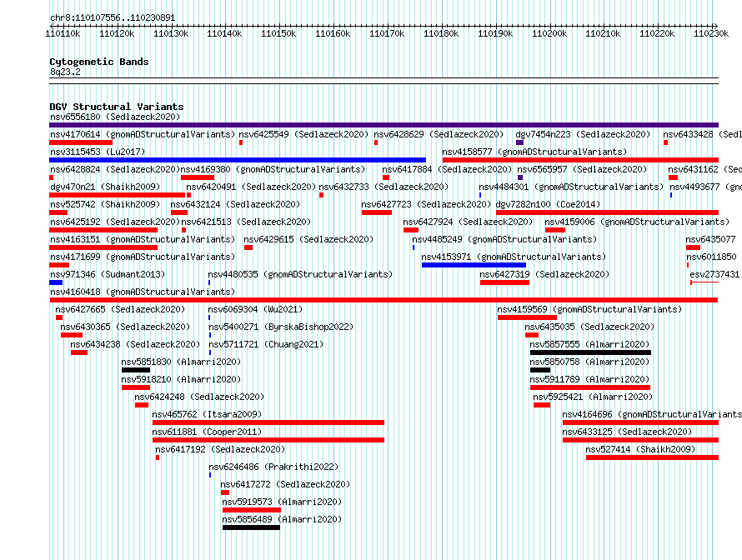Click nsv6427723 (Sedlazeck2020) label

click(426, 204)
